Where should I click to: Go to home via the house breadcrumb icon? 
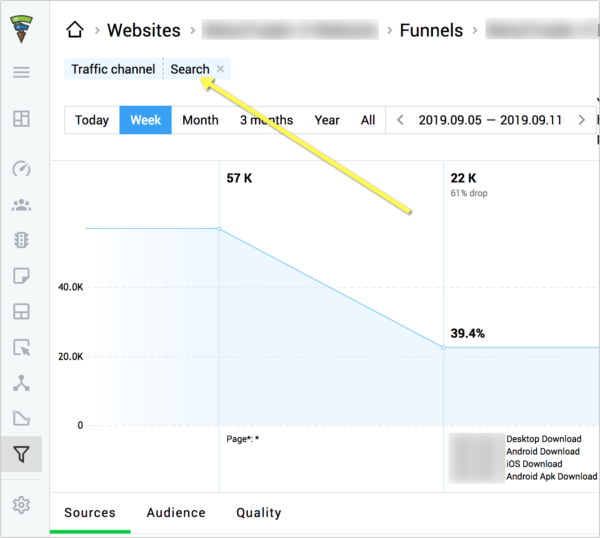[76, 30]
